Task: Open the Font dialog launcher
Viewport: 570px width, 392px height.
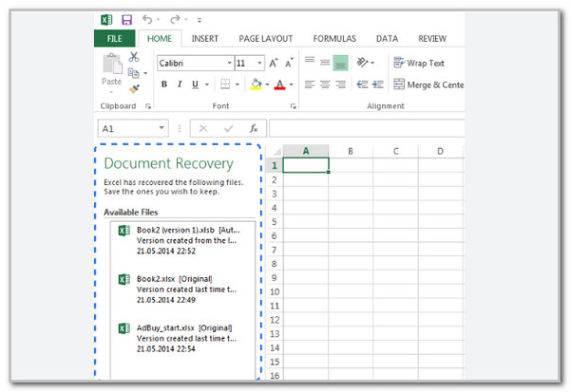Action: 293,106
